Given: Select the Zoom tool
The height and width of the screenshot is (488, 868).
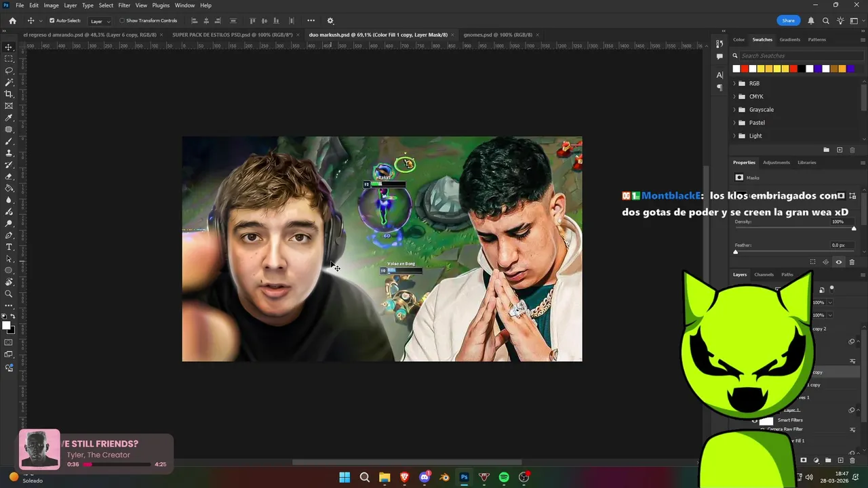Looking at the screenshot, I should point(9,293).
